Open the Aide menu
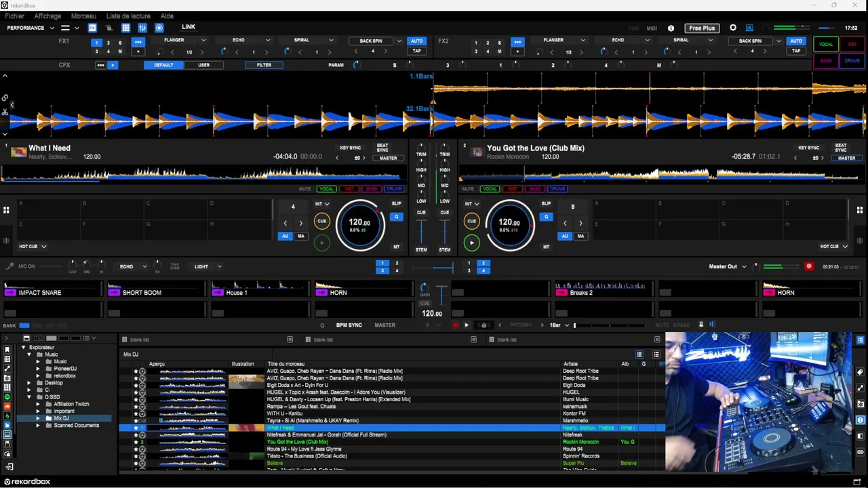Viewport: 868px width, 488px height. point(167,16)
